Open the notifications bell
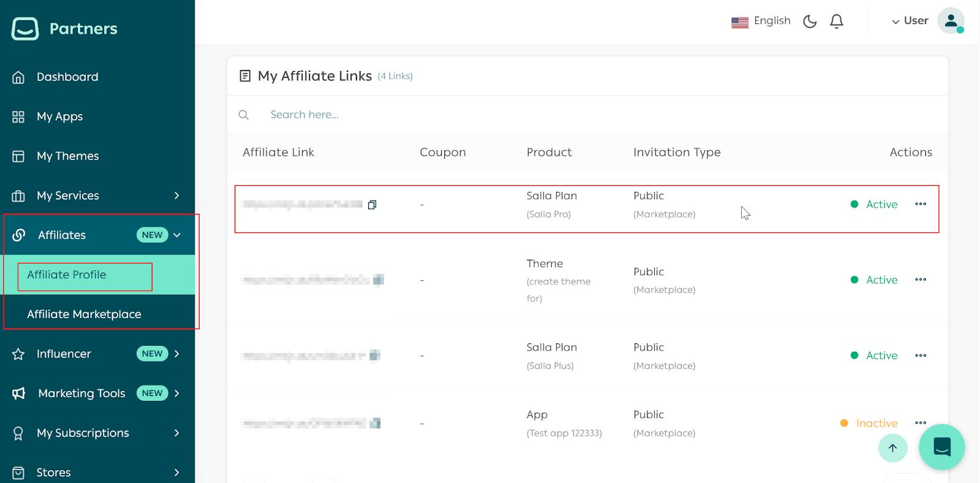Viewport: 980px width, 483px height. 837,21
